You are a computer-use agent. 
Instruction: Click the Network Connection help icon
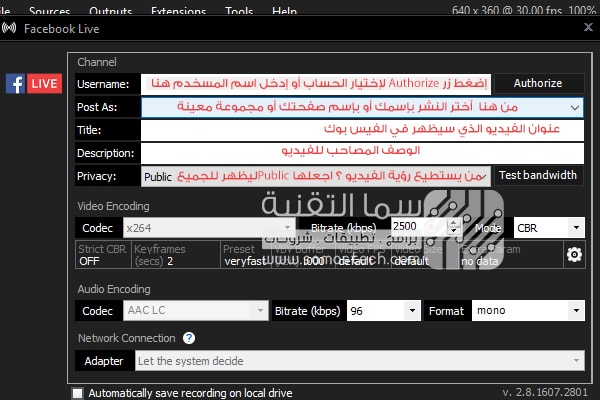[x=189, y=338]
